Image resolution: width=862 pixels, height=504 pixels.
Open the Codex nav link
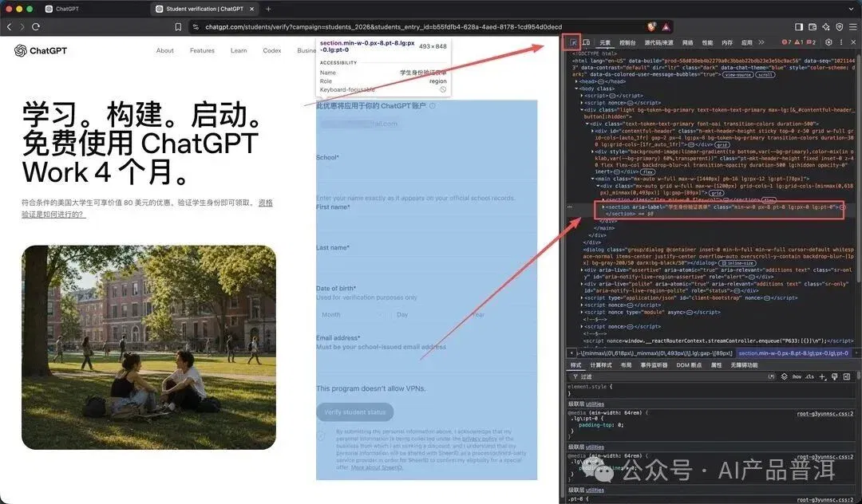click(x=271, y=50)
